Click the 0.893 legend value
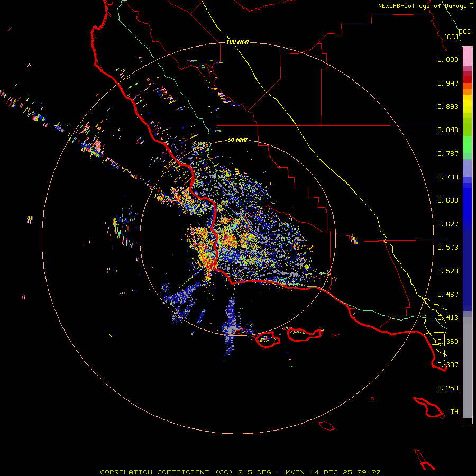The image size is (476, 476). 448,106
